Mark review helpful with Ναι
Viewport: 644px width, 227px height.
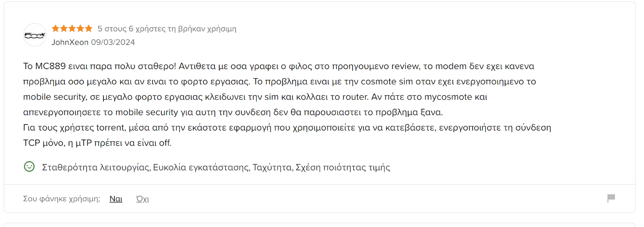coord(116,199)
